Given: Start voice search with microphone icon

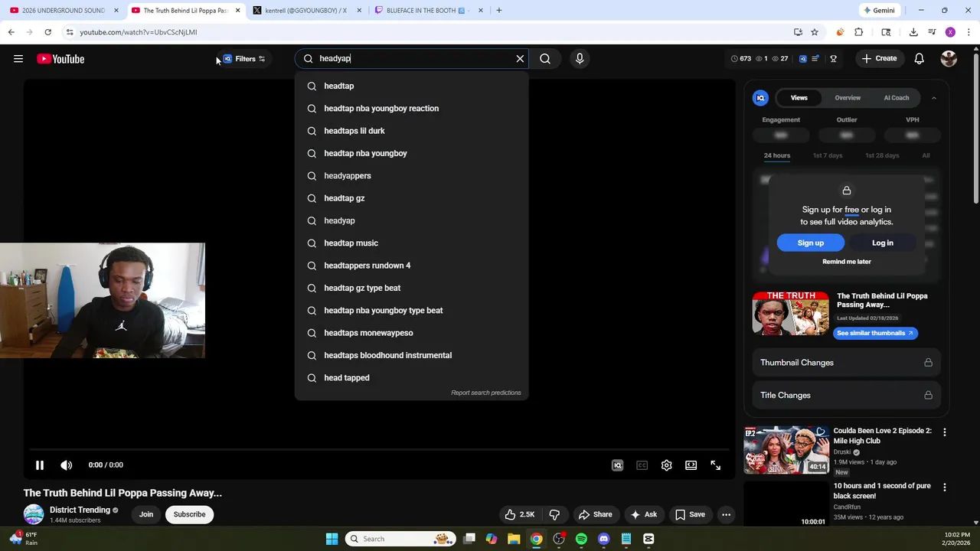Looking at the screenshot, I should pyautogui.click(x=580, y=58).
